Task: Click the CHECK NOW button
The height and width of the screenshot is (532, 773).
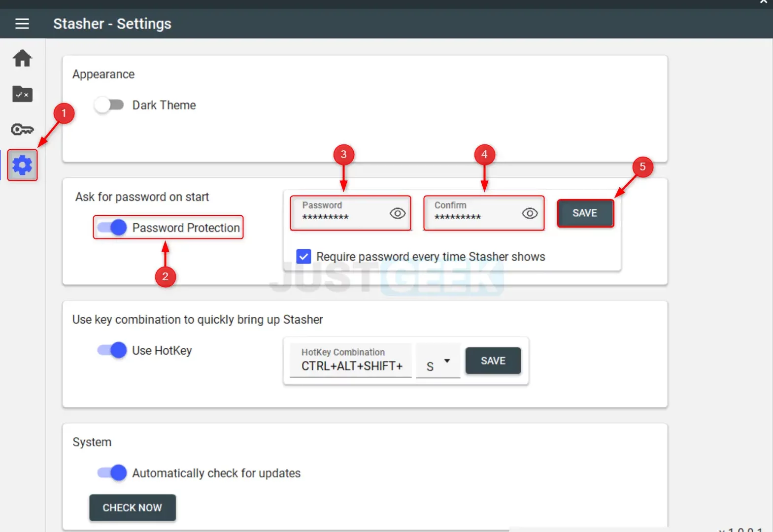Action: (132, 507)
